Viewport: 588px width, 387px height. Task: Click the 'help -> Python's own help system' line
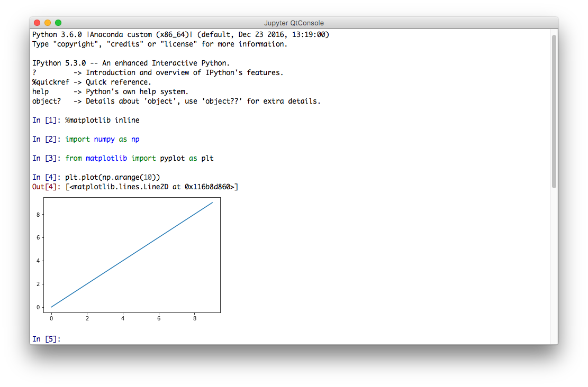pyautogui.click(x=110, y=92)
